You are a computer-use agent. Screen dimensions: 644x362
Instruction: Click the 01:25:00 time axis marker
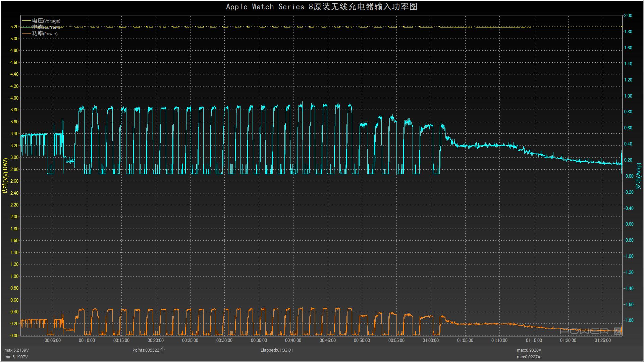click(x=602, y=340)
